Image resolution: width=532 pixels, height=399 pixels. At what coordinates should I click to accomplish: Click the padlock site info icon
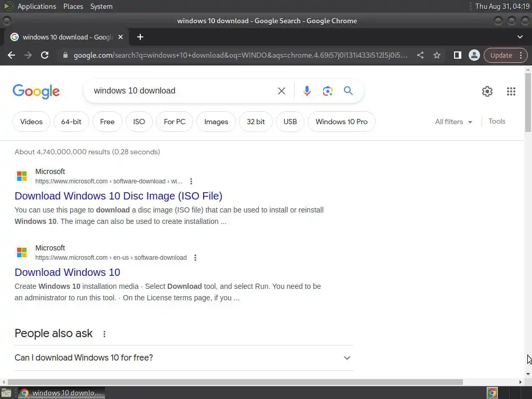[65, 55]
